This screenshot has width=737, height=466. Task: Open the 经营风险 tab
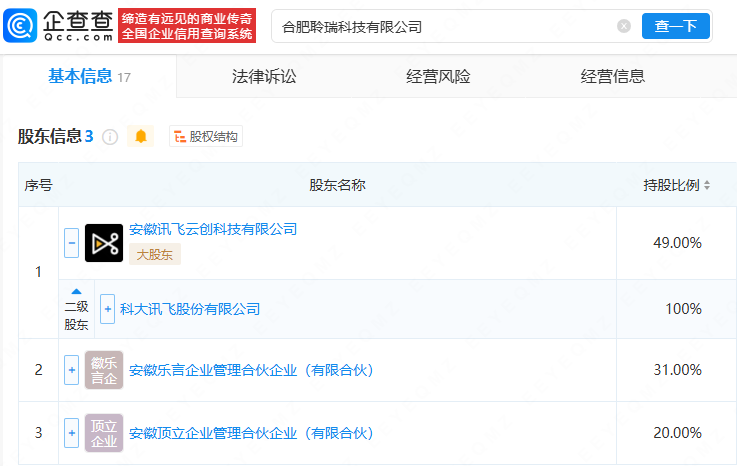coord(438,76)
